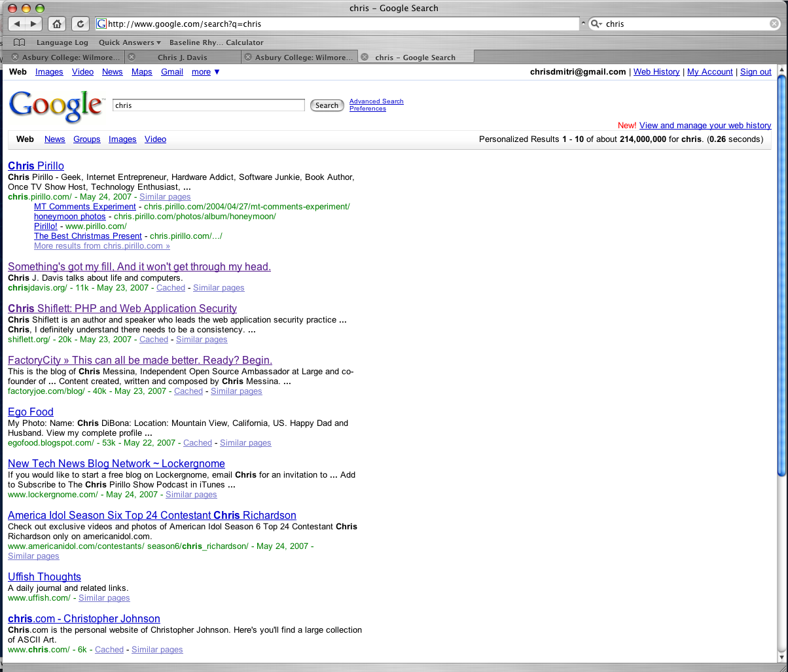Open the Ego Food result
The width and height of the screenshot is (788, 672).
31,412
